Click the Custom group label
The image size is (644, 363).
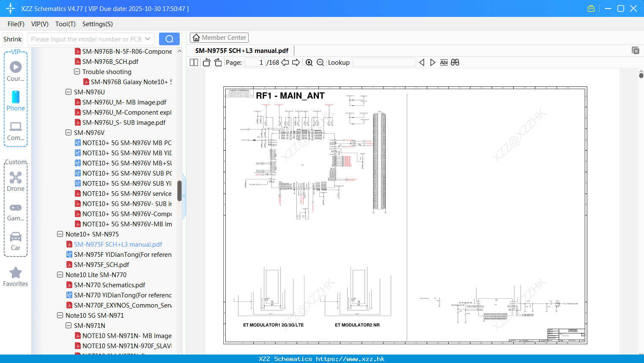click(16, 162)
